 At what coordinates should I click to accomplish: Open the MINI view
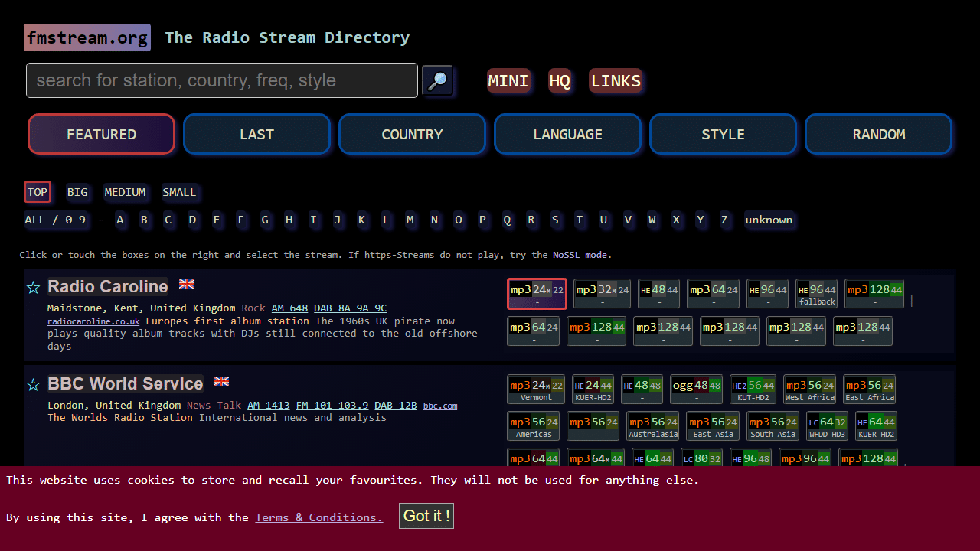(x=508, y=80)
